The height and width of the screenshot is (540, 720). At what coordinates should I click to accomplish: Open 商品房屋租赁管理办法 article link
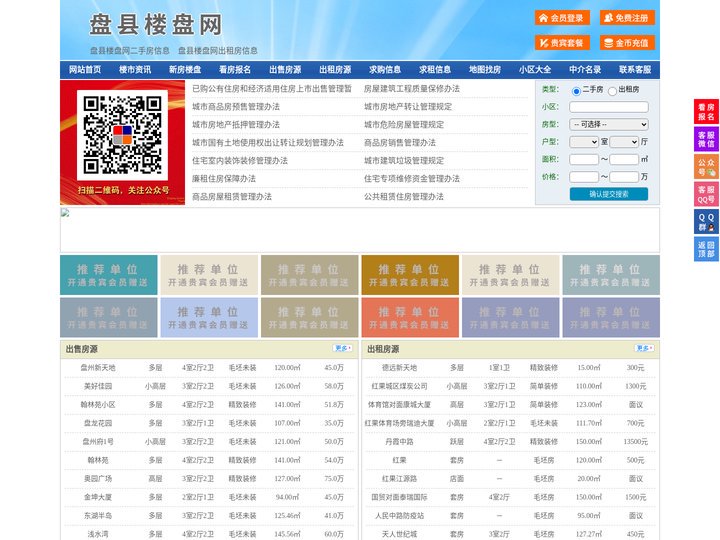(x=232, y=197)
